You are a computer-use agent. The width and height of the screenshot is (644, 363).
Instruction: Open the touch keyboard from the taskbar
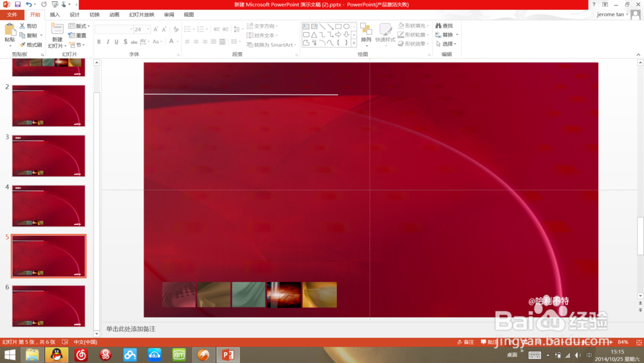(535, 355)
